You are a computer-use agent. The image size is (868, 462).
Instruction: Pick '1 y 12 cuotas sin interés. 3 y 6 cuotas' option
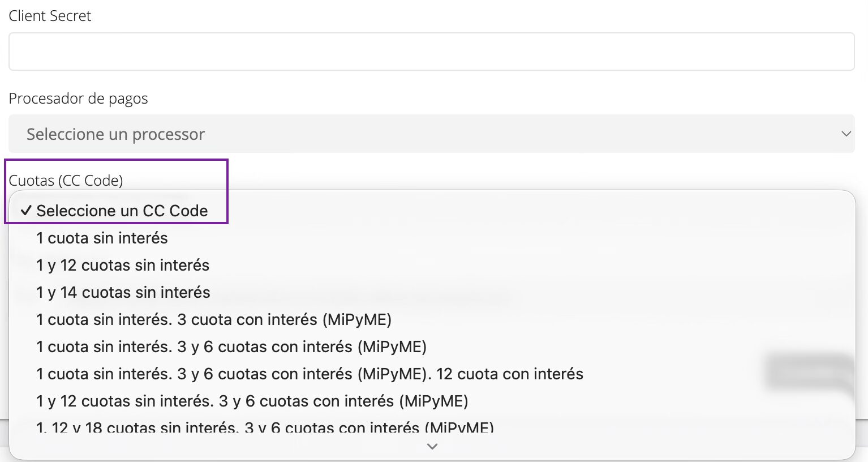pyautogui.click(x=432, y=401)
